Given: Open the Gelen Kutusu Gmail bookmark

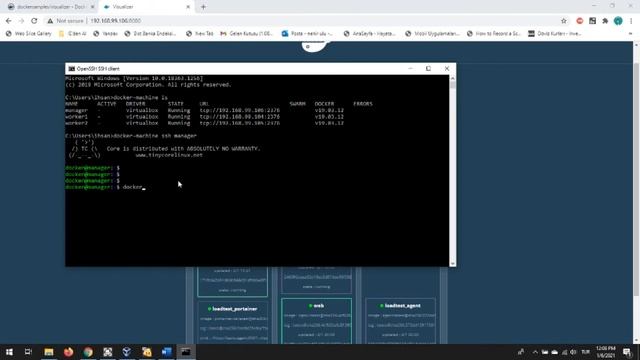Looking at the screenshot, I should pos(246,34).
